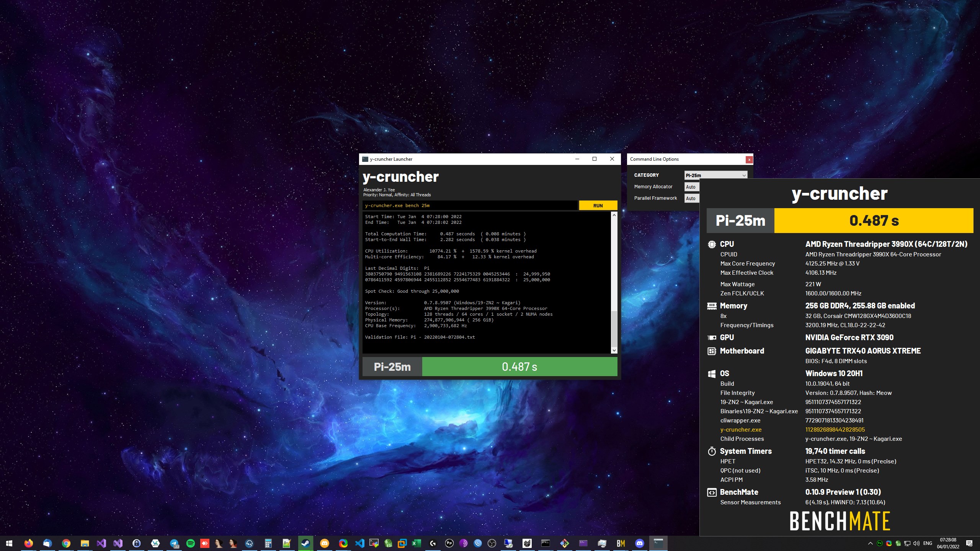Click the Windows OS icon in BenchMate panel
The image size is (980, 551).
point(712,373)
